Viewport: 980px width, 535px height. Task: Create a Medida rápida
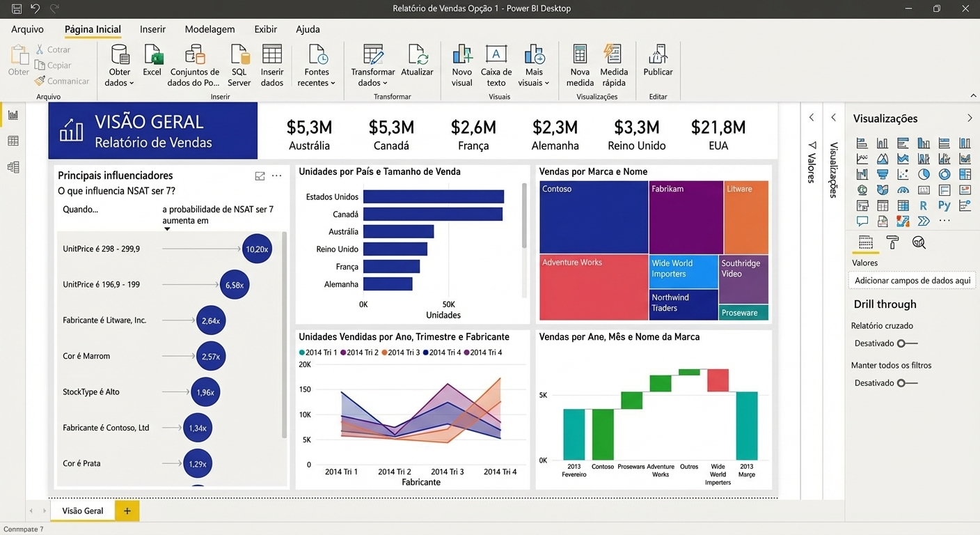tap(613, 54)
